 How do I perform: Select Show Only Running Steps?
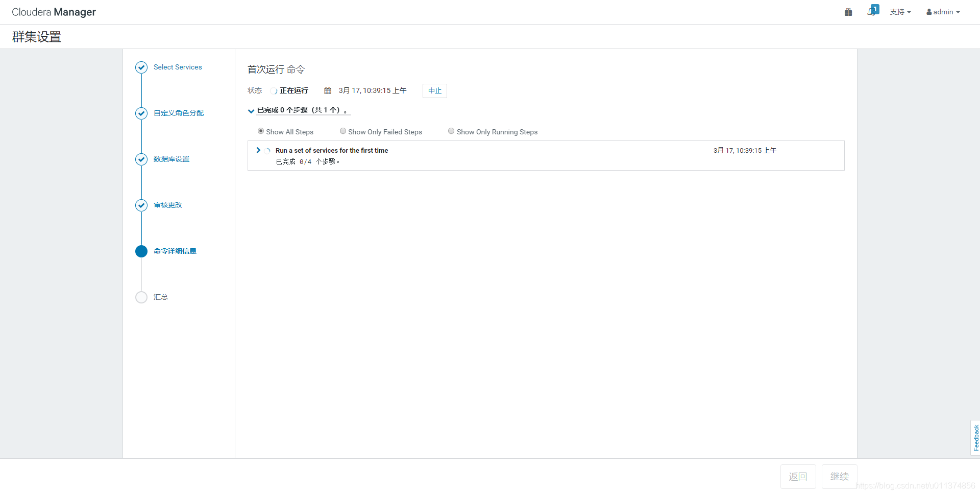[451, 131]
